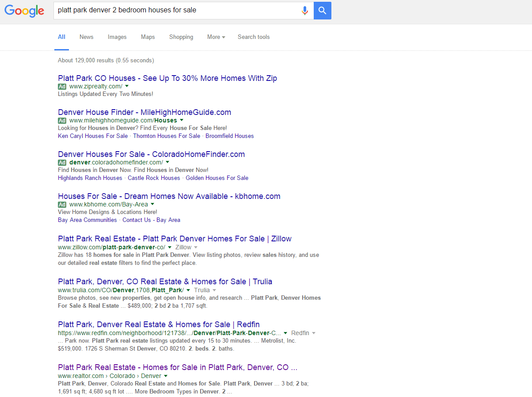Expand arrow beside www.kbhome.com/Bay-Area
The width and height of the screenshot is (532, 397).
point(152,204)
